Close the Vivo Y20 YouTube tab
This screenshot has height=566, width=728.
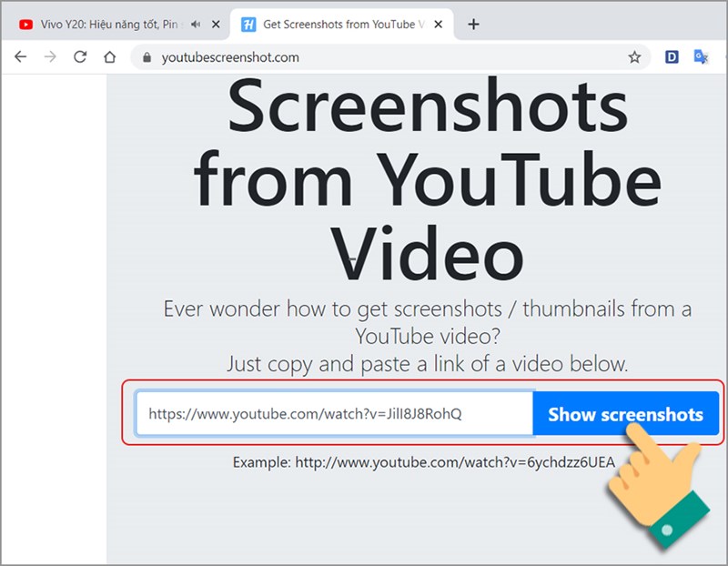click(216, 25)
